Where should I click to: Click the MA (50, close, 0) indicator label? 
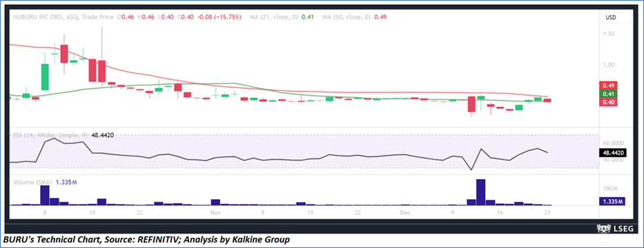click(347, 17)
